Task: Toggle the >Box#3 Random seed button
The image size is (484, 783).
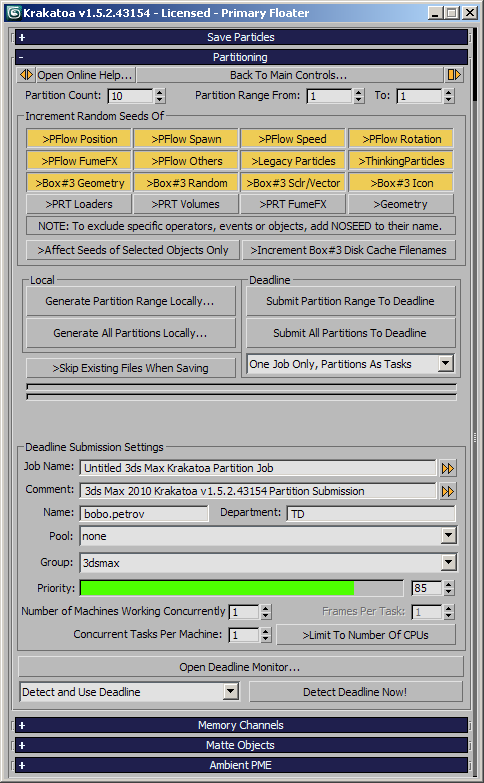Action: [x=186, y=183]
